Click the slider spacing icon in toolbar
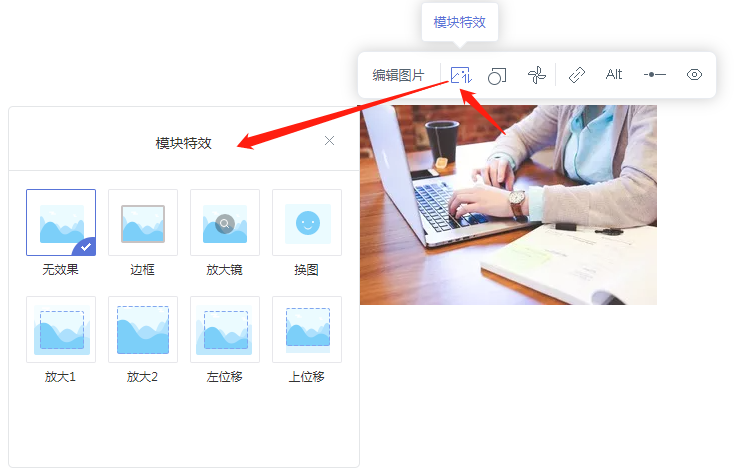The width and height of the screenshot is (739, 475). coord(655,74)
